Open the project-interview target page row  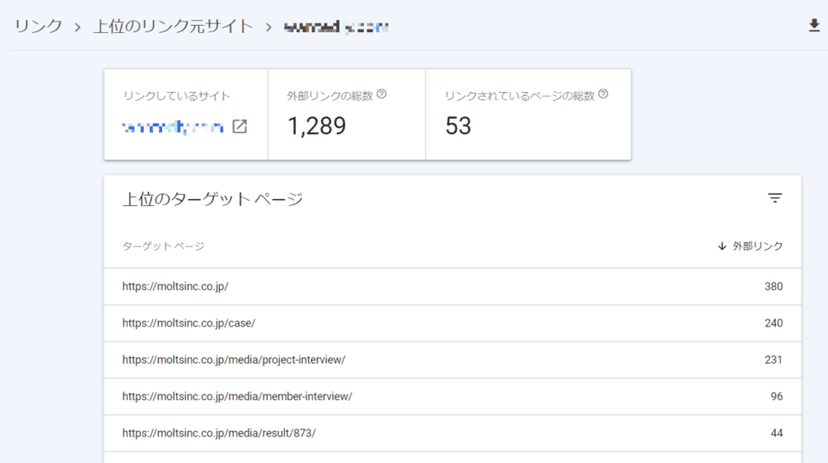452,360
